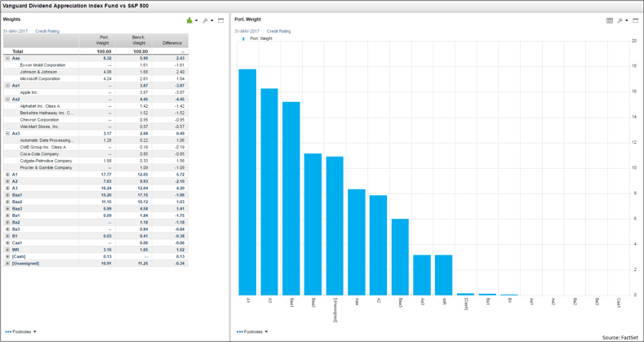Expand the A1 rating group

pos(7,175)
